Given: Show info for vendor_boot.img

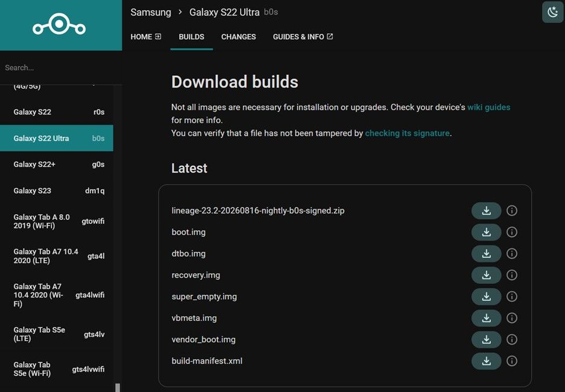Looking at the screenshot, I should pos(512,340).
